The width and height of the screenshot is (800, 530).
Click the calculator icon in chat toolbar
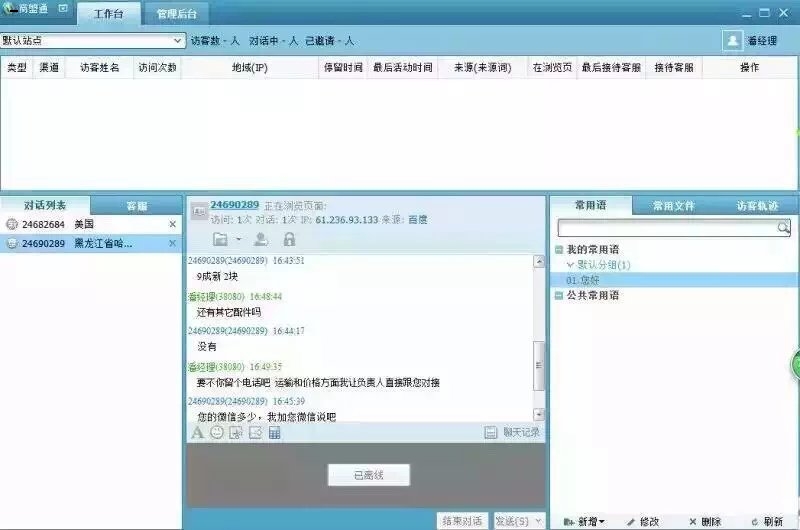point(274,432)
